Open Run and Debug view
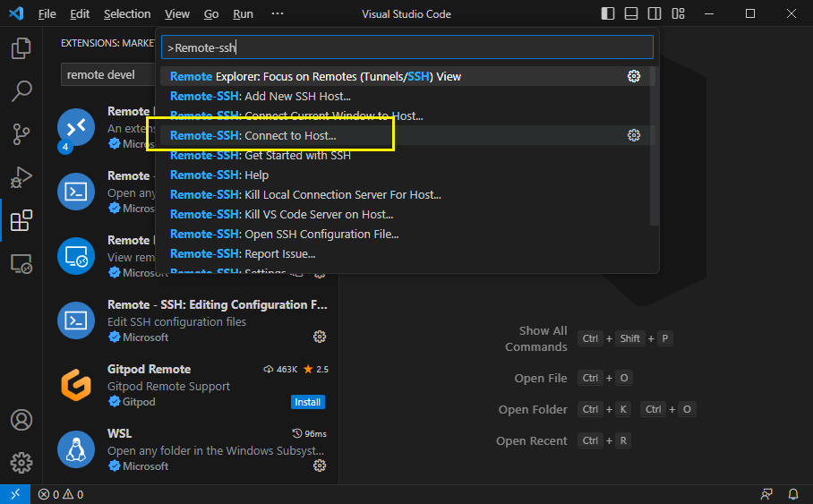Viewport: 813px width, 504px height. [21, 176]
